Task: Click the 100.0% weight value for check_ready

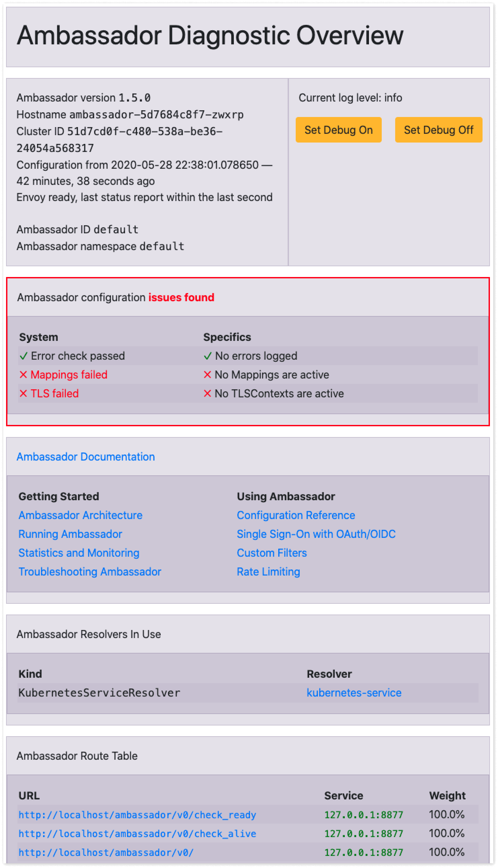Action: tap(447, 815)
